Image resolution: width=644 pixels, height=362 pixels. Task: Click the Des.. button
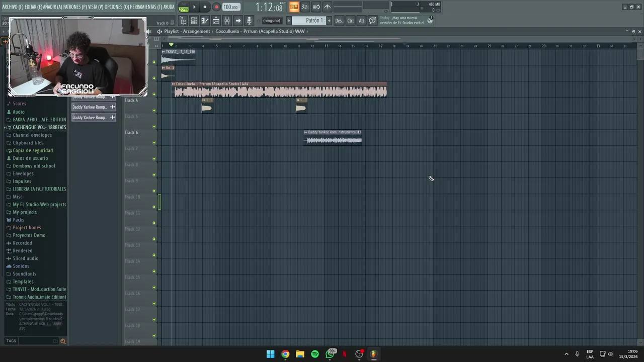[339, 21]
